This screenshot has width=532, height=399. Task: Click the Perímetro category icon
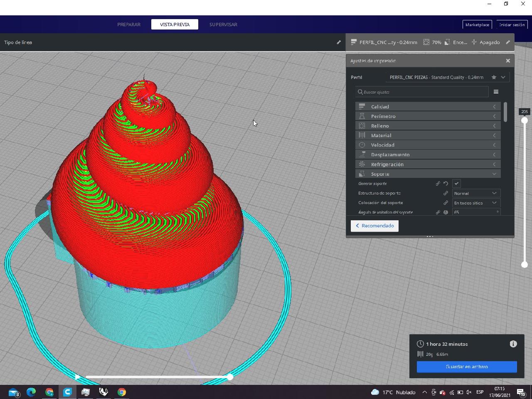pos(362,116)
